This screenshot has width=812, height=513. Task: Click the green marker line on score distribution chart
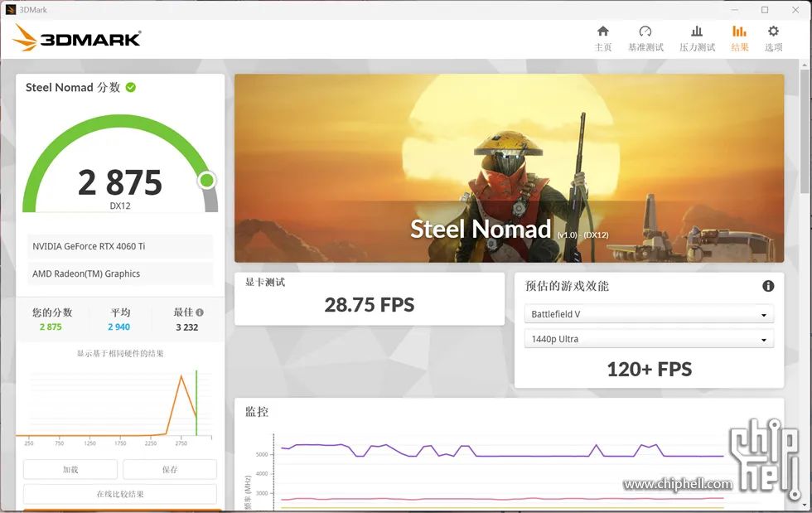tap(196, 403)
